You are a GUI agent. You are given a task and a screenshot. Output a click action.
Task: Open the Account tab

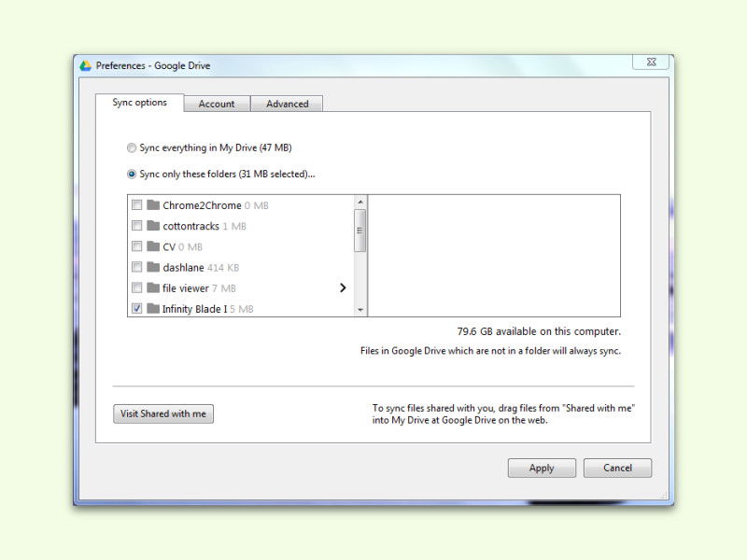[x=217, y=104]
